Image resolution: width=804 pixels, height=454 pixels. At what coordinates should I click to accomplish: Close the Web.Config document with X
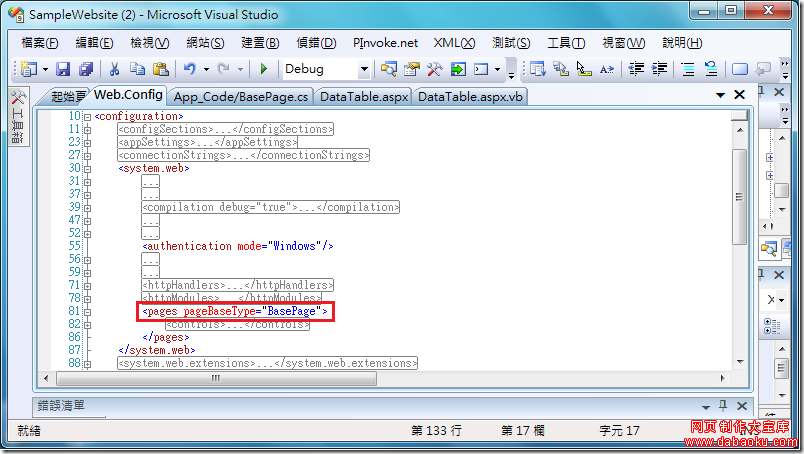point(739,95)
